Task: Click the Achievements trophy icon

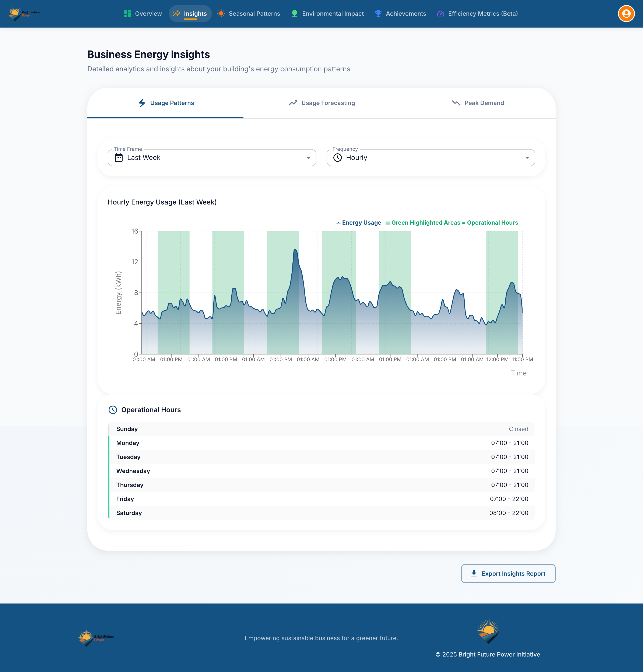Action: 378,14
